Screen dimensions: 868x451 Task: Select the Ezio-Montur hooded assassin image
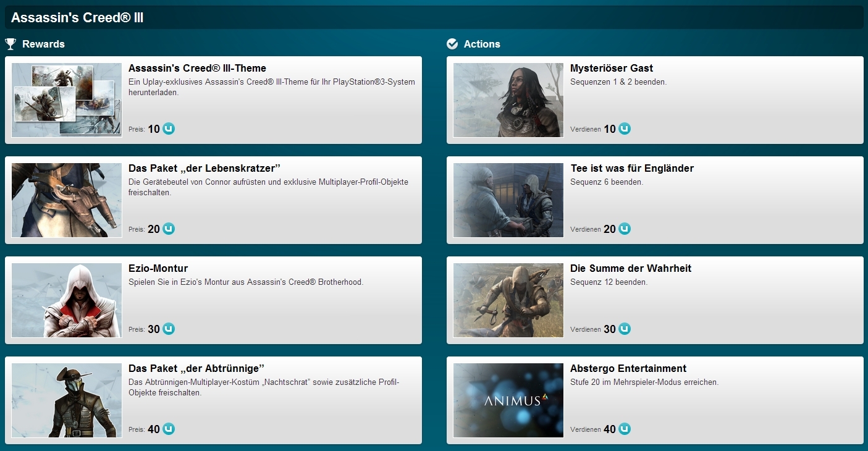point(67,300)
